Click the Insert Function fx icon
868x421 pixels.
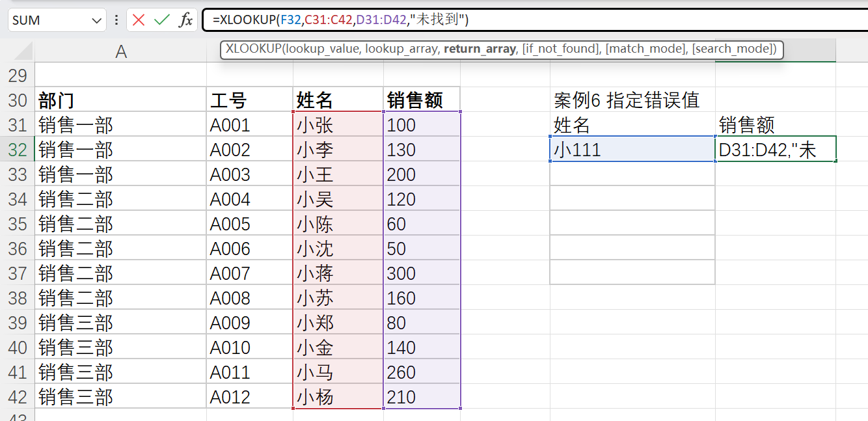coord(185,20)
